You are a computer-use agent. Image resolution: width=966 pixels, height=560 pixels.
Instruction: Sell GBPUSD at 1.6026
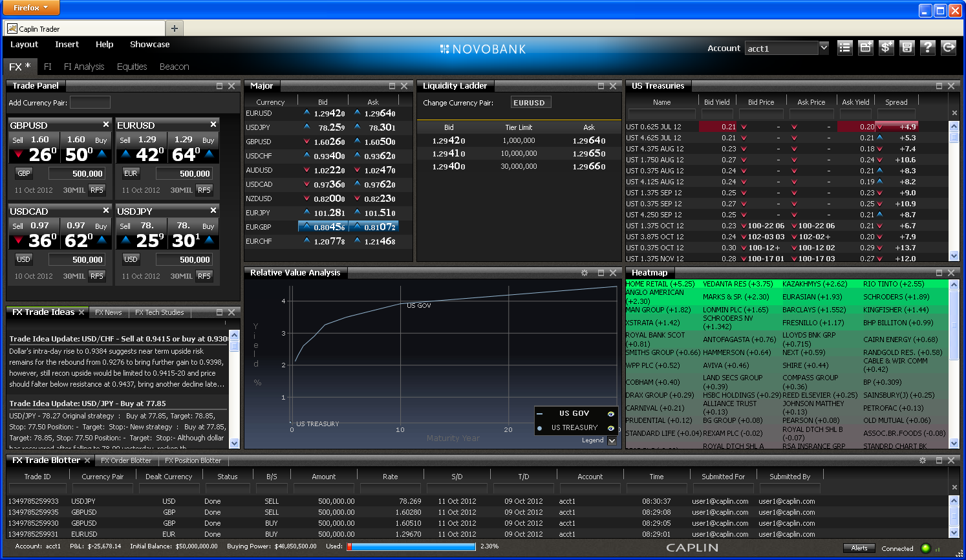tap(35, 148)
